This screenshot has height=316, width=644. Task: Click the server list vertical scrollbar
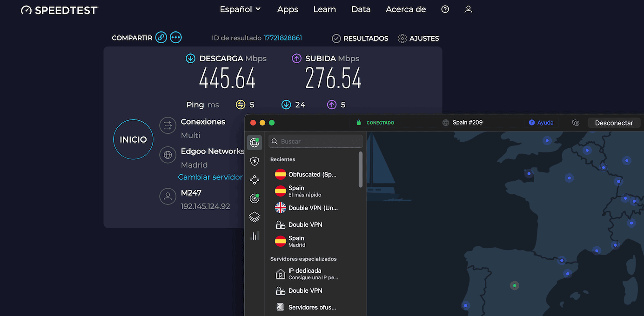[x=361, y=170]
